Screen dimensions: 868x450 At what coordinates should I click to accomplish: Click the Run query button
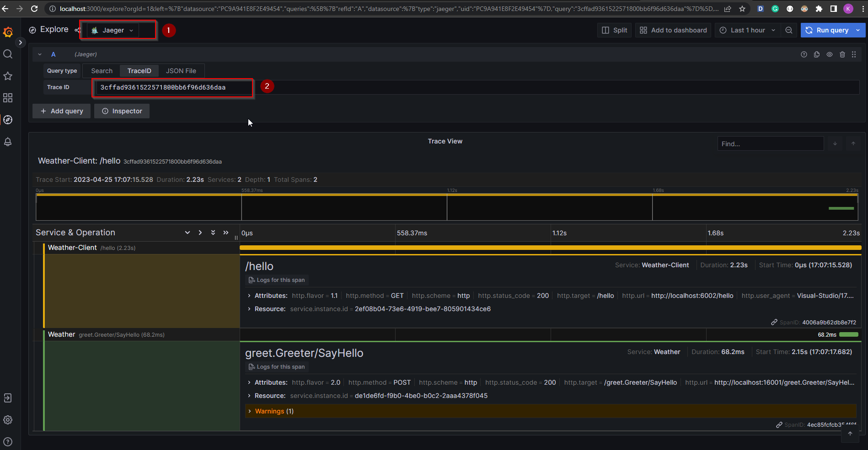(x=827, y=30)
